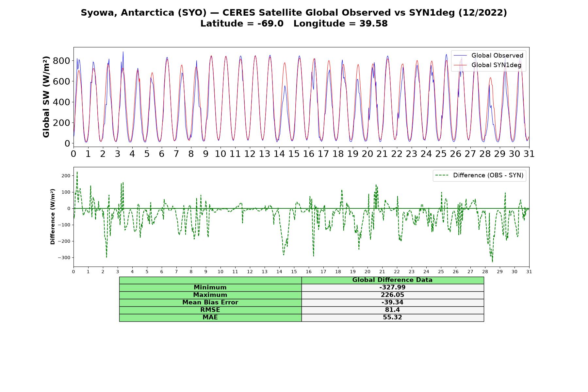Image resolution: width=588 pixels, height=392 pixels.
Task: Click day 15 tick on upper chart
Action: pyautogui.click(x=294, y=154)
